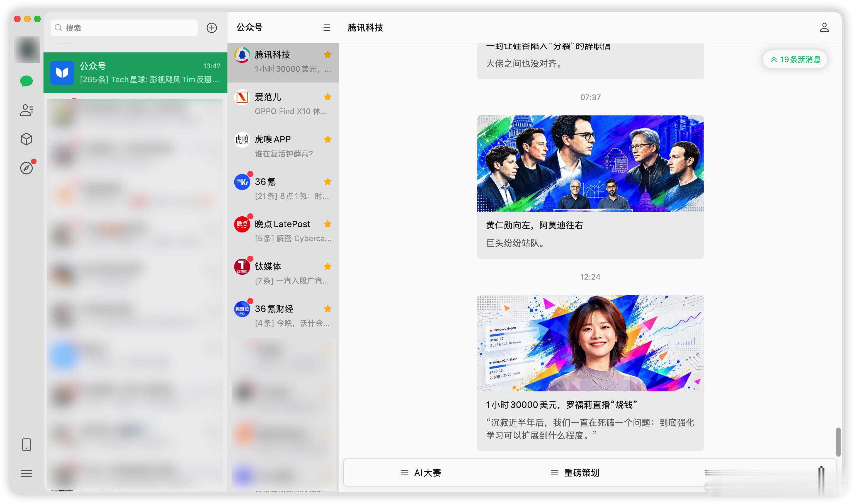
Task: Click the blue 公众号 folder icon
Action: pyautogui.click(x=62, y=73)
